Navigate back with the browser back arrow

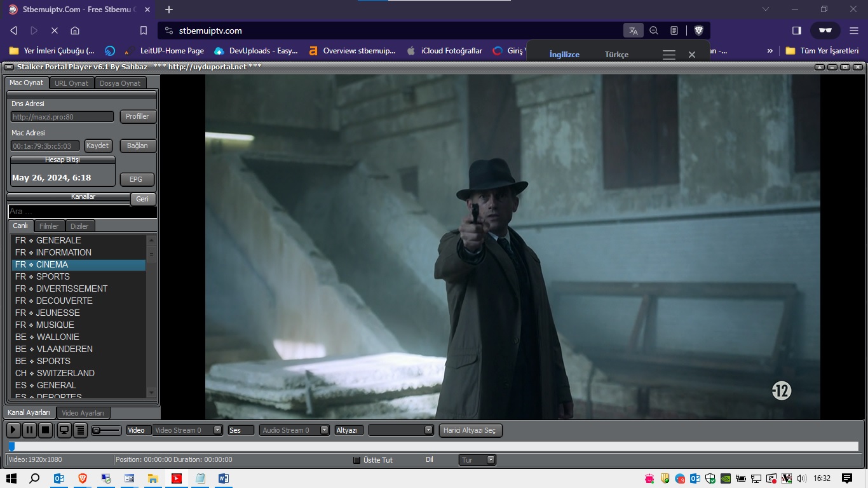[14, 30]
